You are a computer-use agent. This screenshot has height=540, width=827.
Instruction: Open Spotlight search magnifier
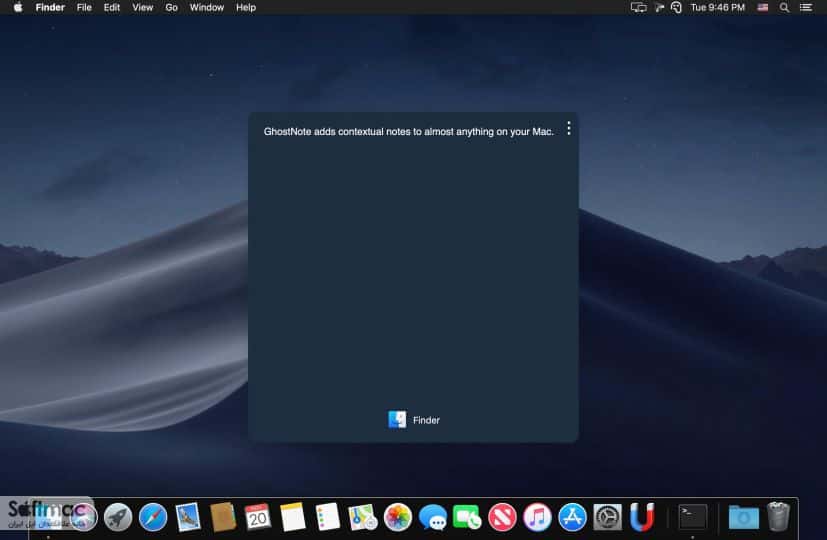[x=784, y=7]
